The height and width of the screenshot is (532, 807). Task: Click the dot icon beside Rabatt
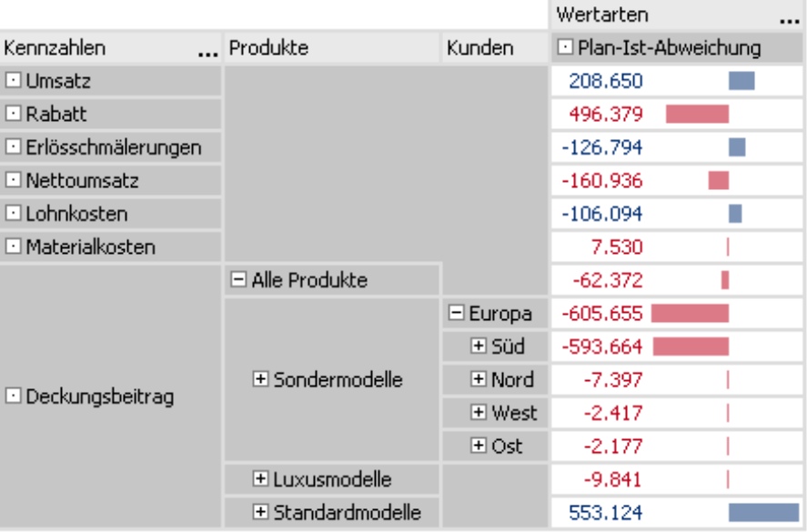point(13,114)
